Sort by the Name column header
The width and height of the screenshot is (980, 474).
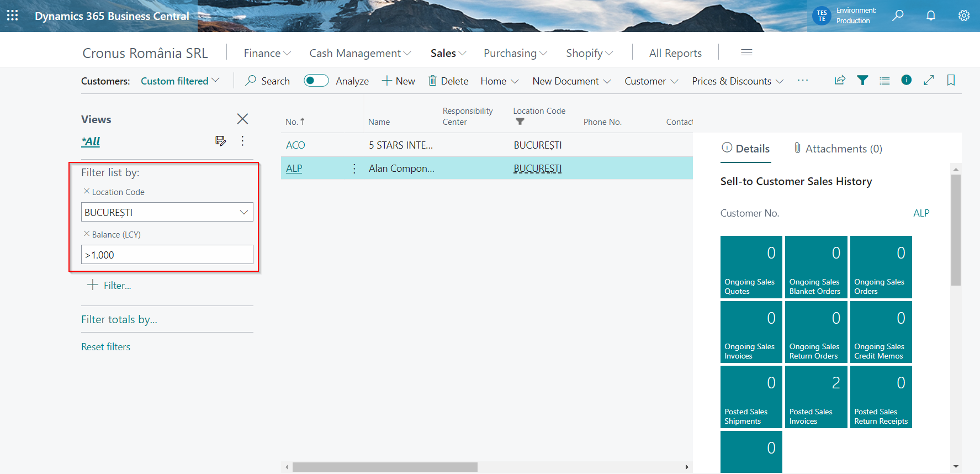click(x=379, y=122)
